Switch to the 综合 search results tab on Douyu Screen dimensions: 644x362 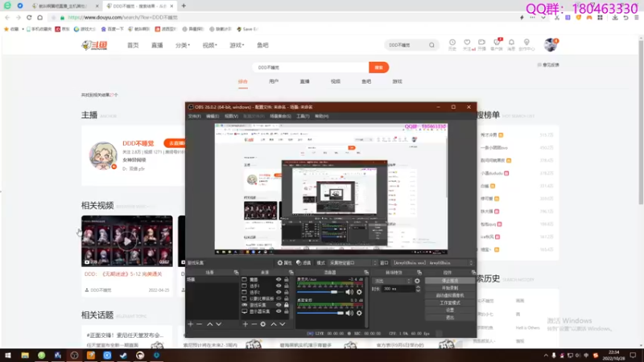tap(243, 81)
